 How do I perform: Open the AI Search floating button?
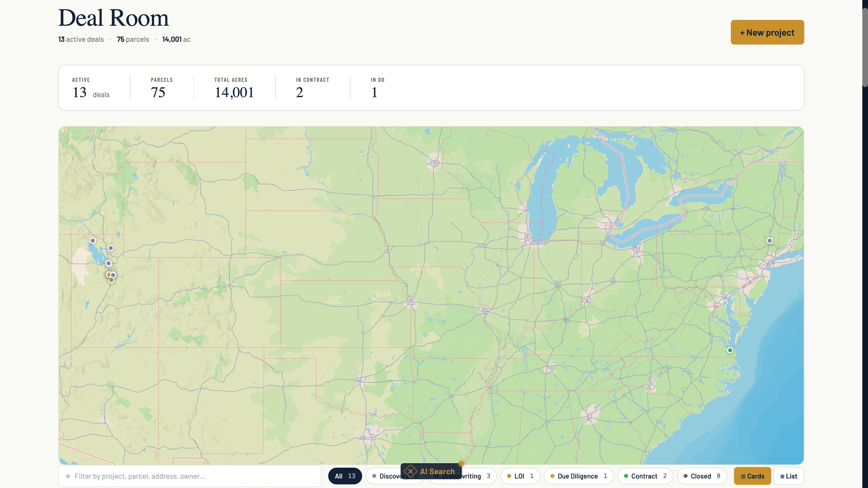click(x=431, y=471)
